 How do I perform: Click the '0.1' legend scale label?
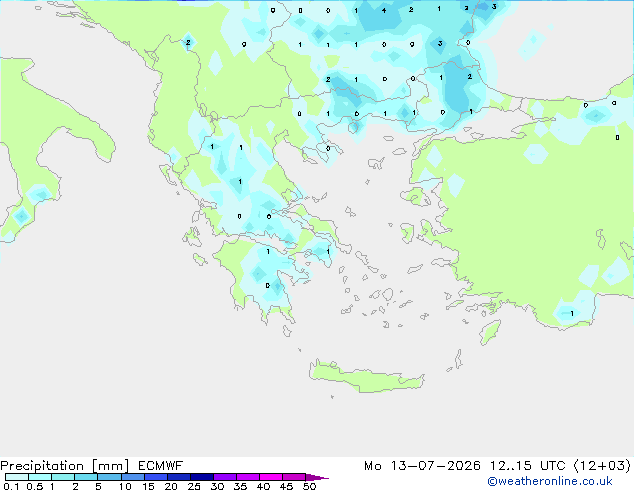11,486
